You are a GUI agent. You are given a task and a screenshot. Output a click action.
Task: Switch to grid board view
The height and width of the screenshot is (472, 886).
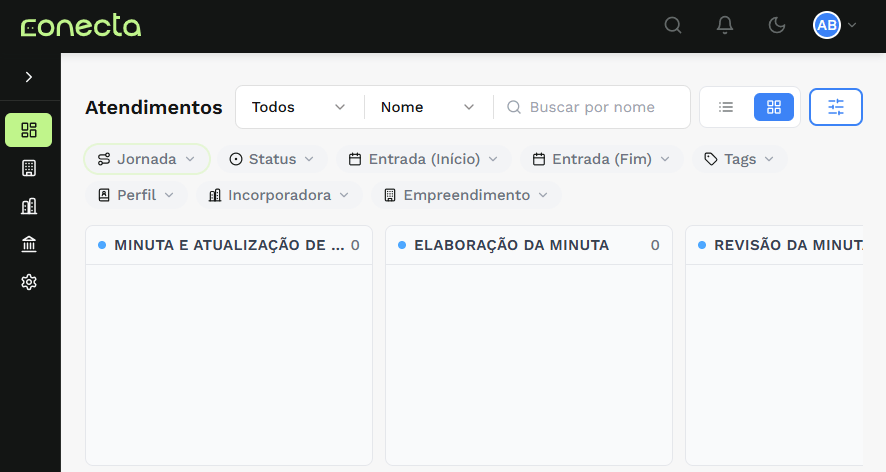pyautogui.click(x=774, y=107)
